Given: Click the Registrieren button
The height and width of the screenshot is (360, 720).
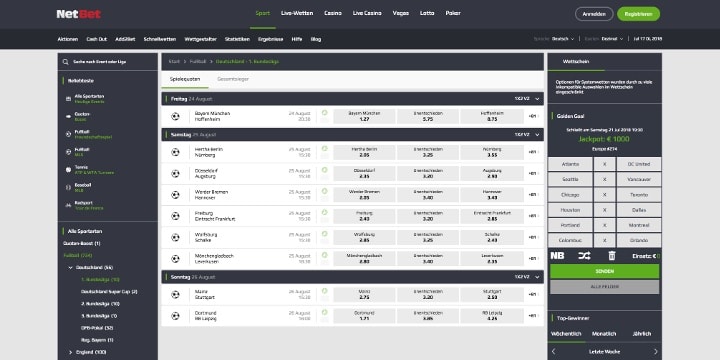Looking at the screenshot, I should [x=638, y=14].
